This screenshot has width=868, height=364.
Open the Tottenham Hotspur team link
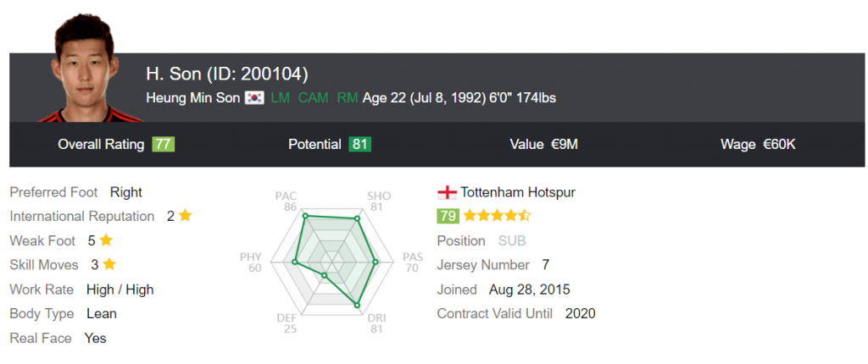pyautogui.click(x=517, y=192)
